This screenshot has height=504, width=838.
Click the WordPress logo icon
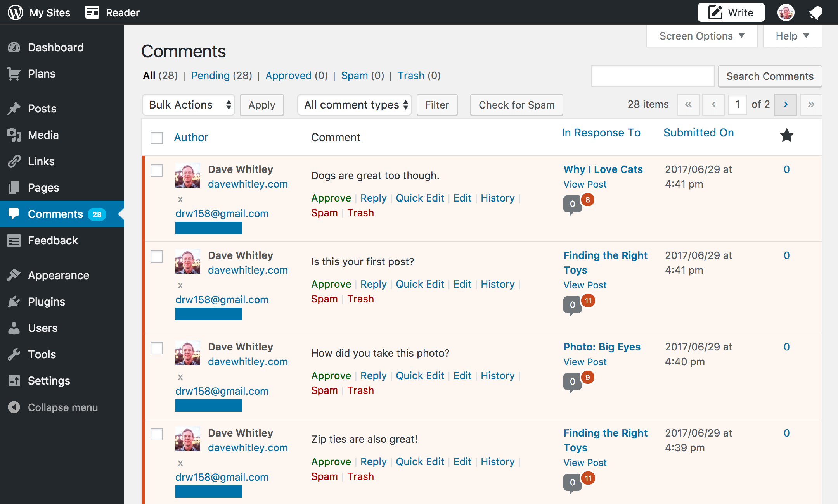pos(15,12)
